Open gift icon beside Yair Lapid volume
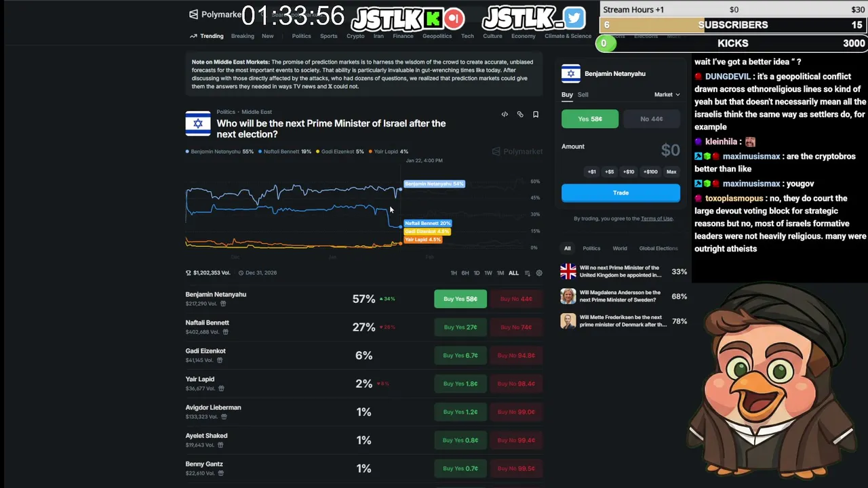 (221, 388)
